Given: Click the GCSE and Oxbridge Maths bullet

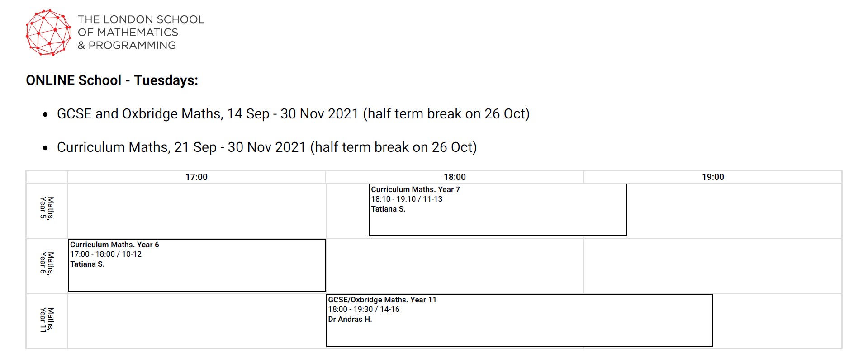Looking at the screenshot, I should [x=293, y=113].
